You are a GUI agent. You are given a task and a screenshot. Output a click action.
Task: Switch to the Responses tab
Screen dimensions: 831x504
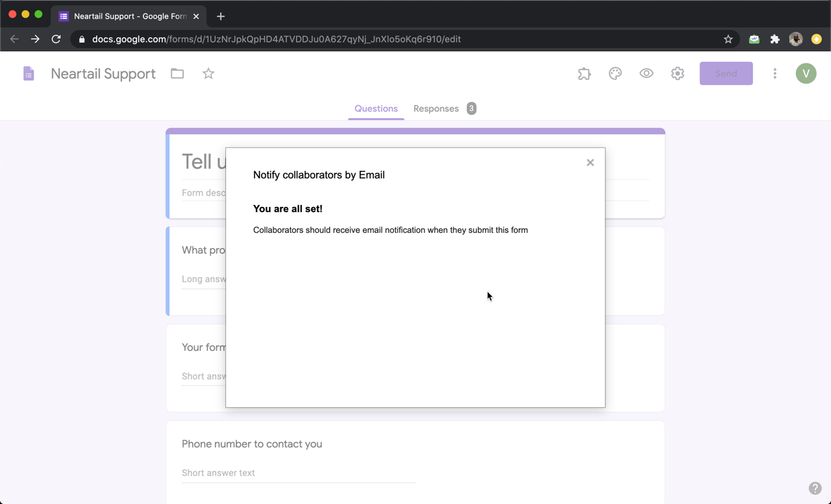tap(436, 108)
